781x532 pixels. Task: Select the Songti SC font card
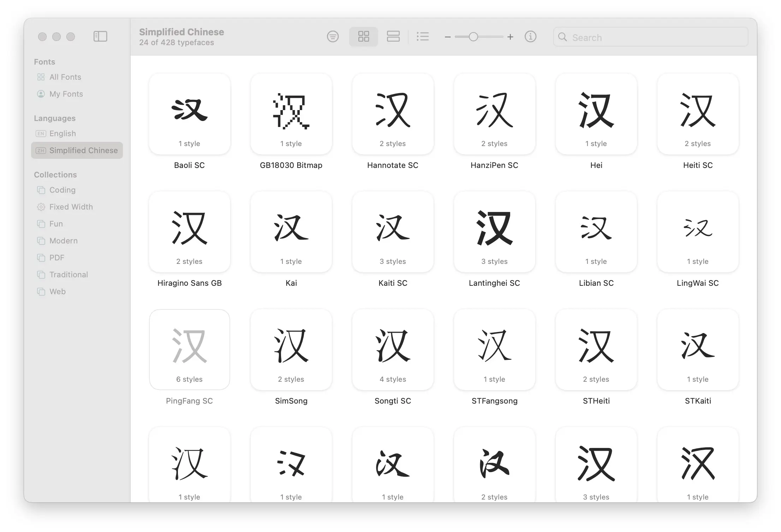[x=393, y=350]
